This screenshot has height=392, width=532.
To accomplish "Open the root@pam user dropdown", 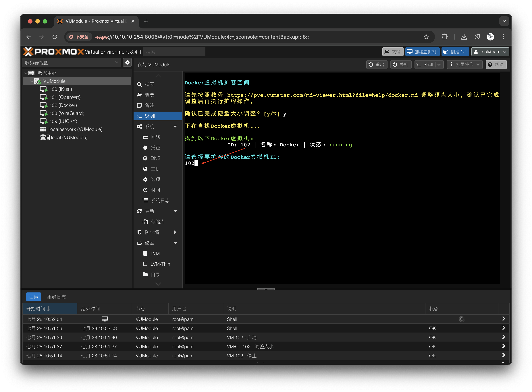I will point(490,52).
